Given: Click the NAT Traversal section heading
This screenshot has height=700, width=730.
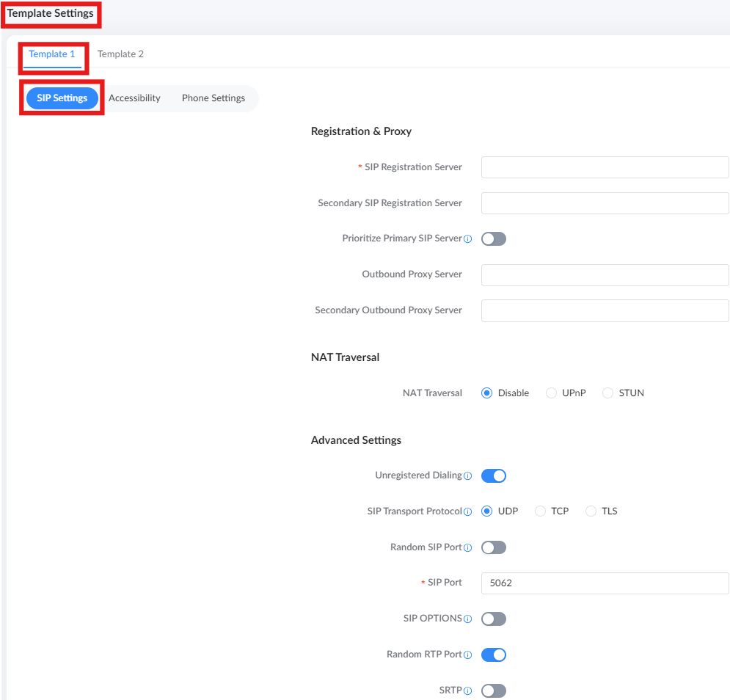Looking at the screenshot, I should click(345, 357).
